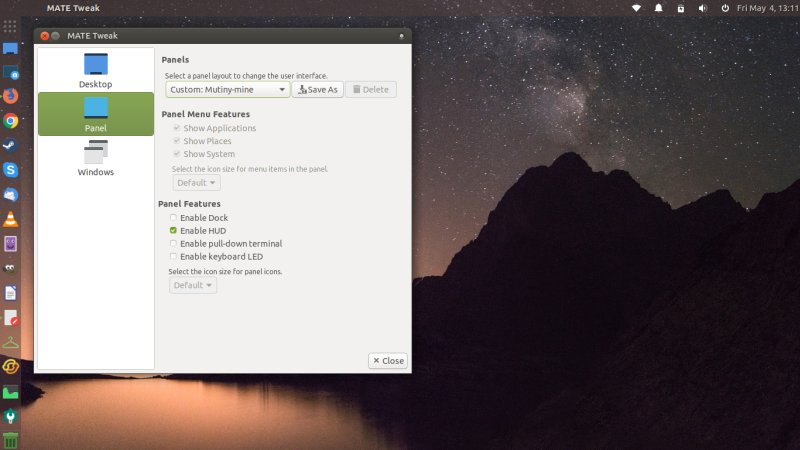Switch to the Desktop section
This screenshot has height=450, width=800.
pyautogui.click(x=96, y=70)
